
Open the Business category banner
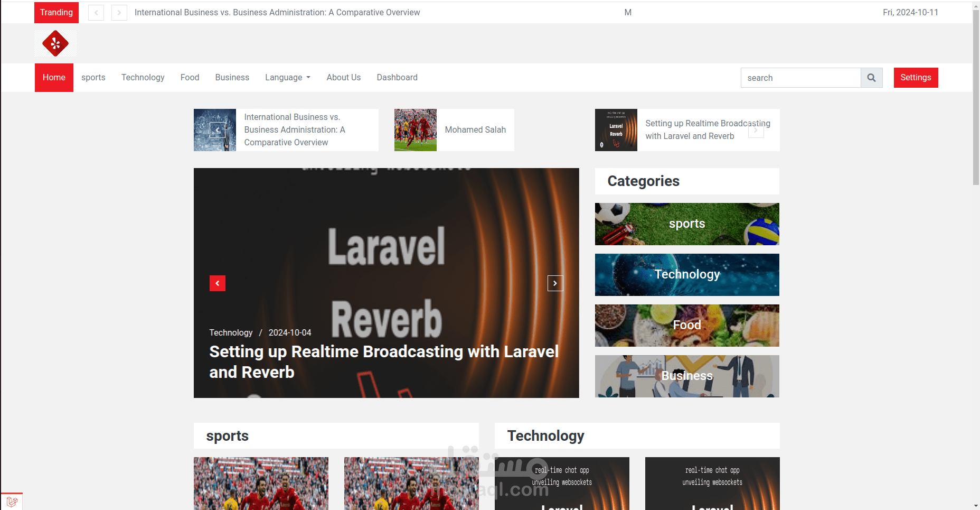(x=687, y=376)
